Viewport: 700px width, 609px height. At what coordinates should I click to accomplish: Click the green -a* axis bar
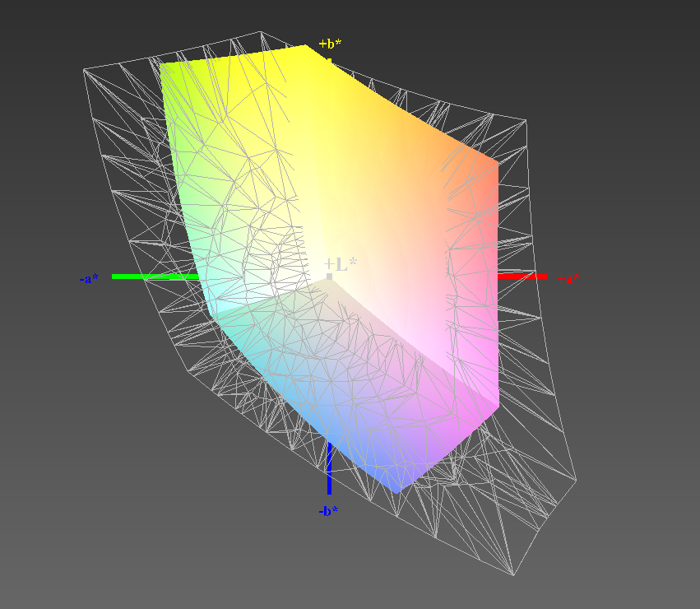point(155,277)
